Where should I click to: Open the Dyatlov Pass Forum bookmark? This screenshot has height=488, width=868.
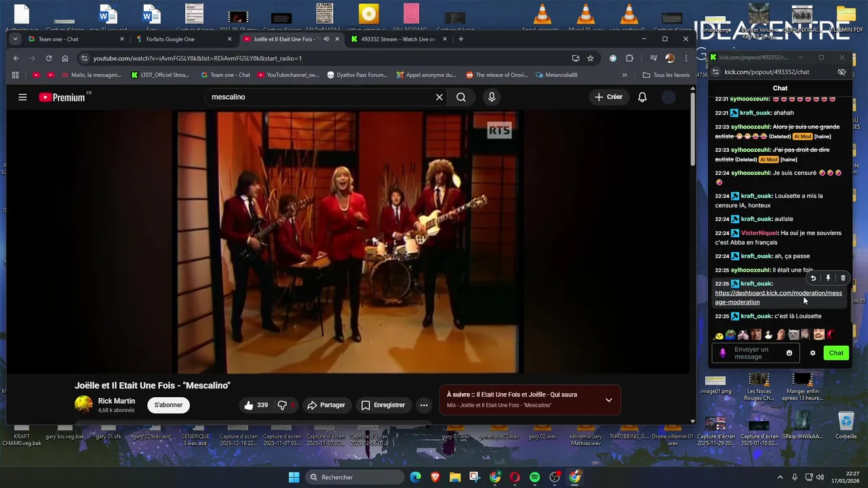pos(357,75)
